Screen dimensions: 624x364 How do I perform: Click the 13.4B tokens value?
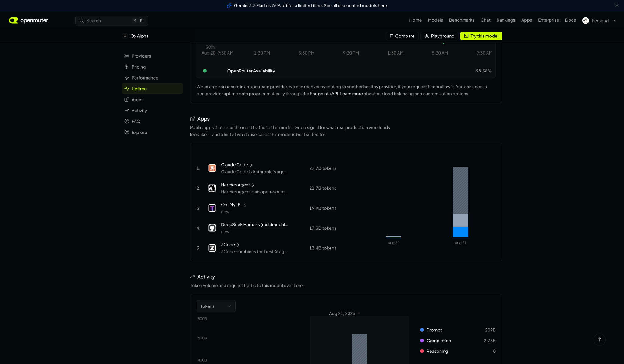coord(323,248)
